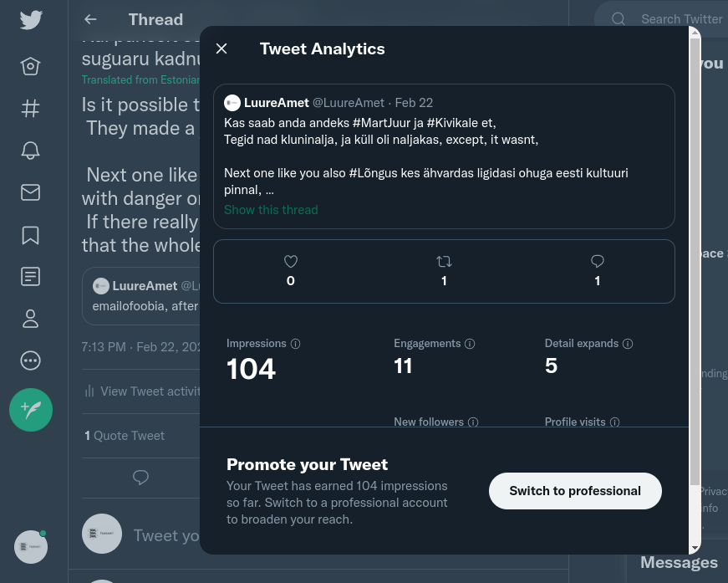Open Twitter home via bird logo

pyautogui.click(x=31, y=20)
